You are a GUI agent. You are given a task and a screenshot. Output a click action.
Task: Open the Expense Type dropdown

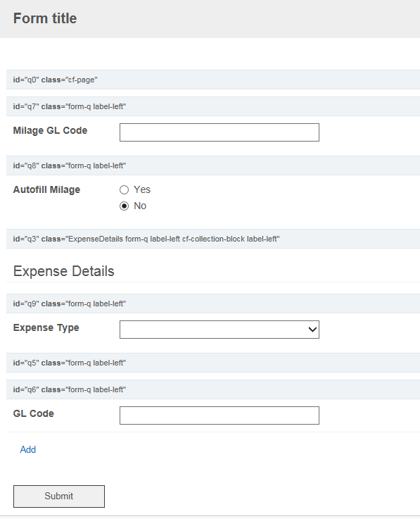[x=219, y=330]
